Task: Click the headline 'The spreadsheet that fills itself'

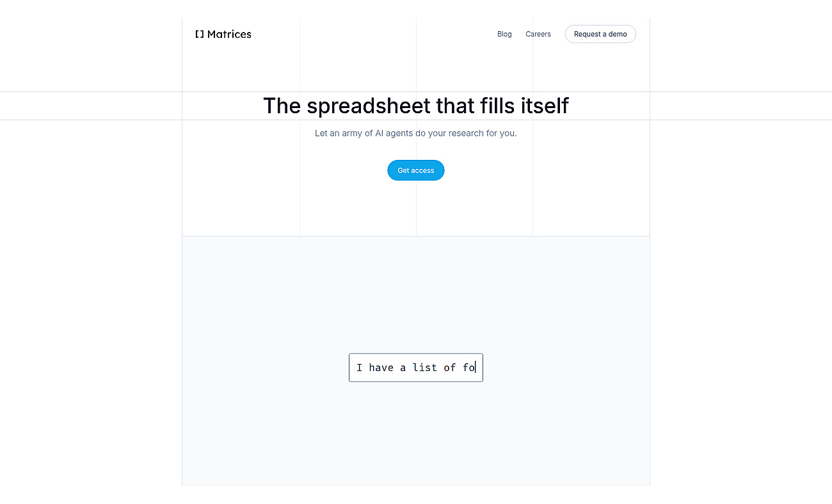Action: [x=416, y=106]
